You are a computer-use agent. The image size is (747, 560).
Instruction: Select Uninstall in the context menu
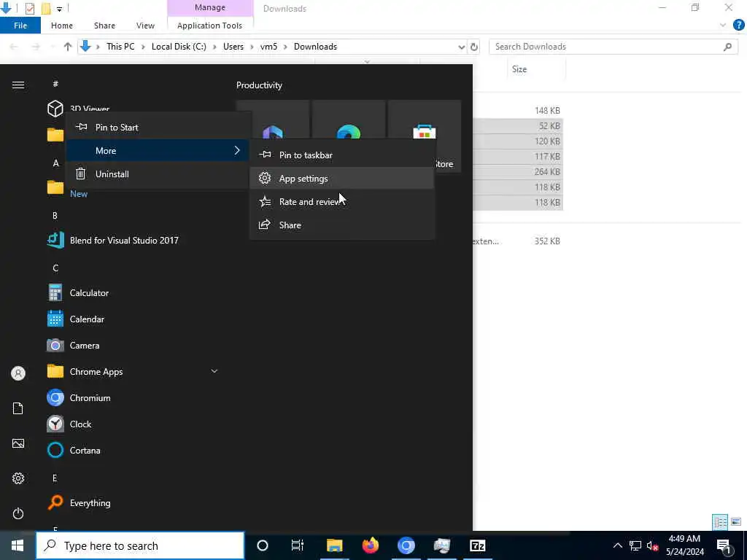click(x=158, y=174)
